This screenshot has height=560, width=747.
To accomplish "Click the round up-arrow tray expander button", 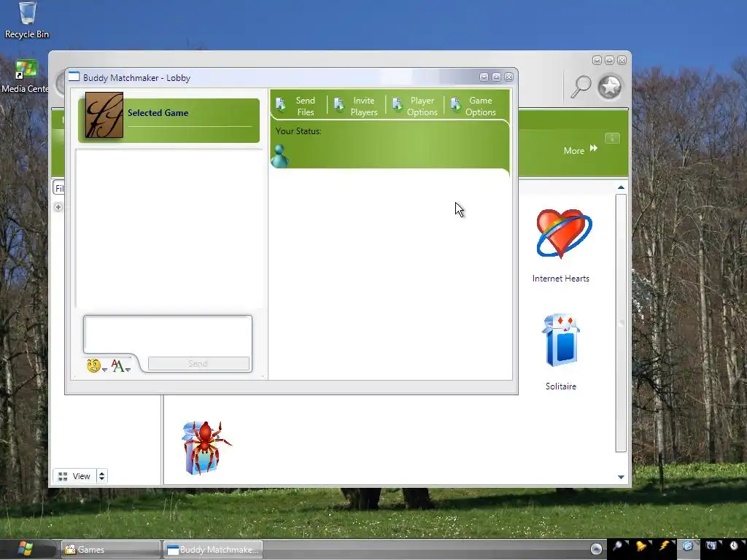I will click(596, 549).
